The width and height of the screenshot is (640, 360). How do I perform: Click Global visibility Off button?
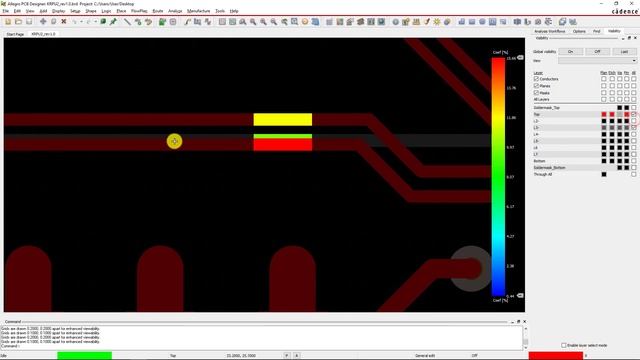(x=598, y=52)
